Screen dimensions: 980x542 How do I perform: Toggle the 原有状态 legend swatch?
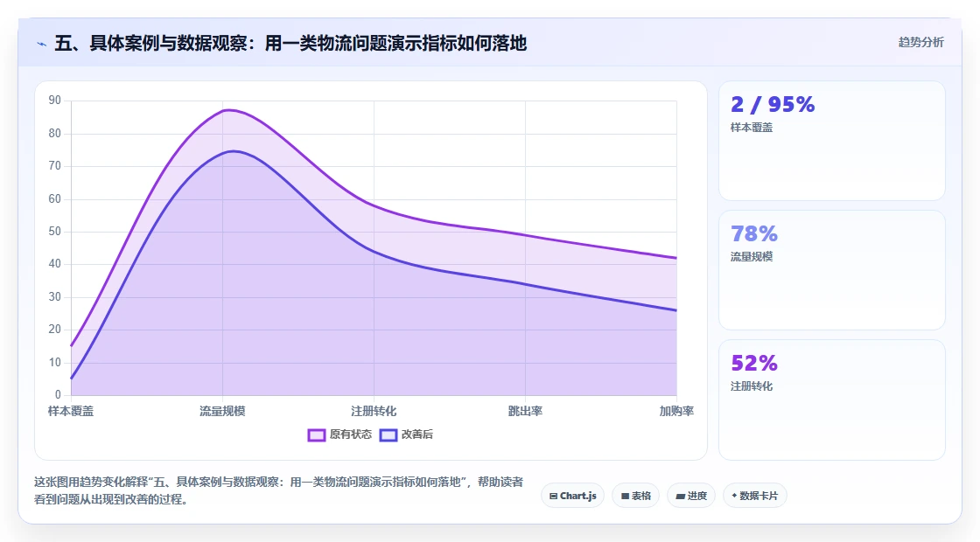(x=316, y=435)
